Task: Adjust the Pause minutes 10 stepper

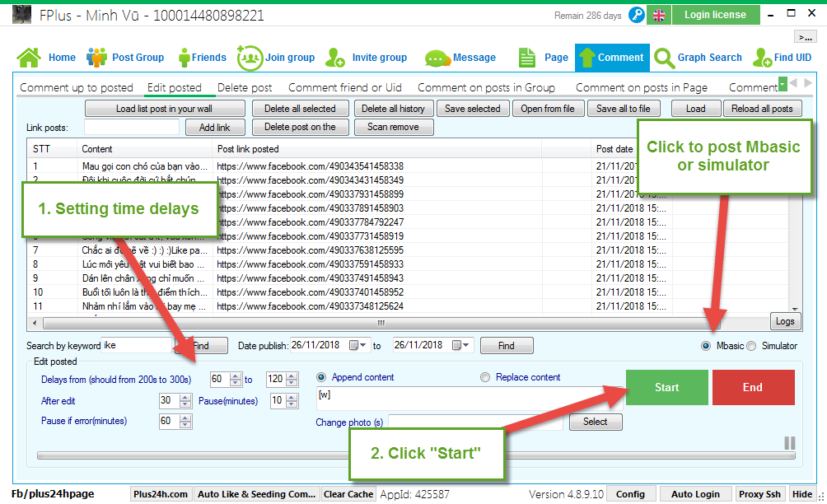Action: click(x=292, y=401)
